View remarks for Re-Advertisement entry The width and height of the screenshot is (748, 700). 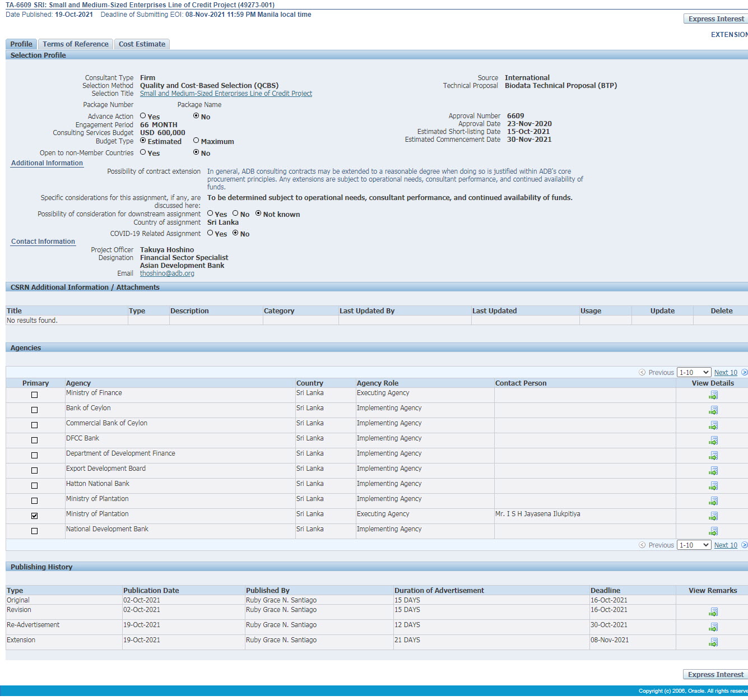(713, 628)
